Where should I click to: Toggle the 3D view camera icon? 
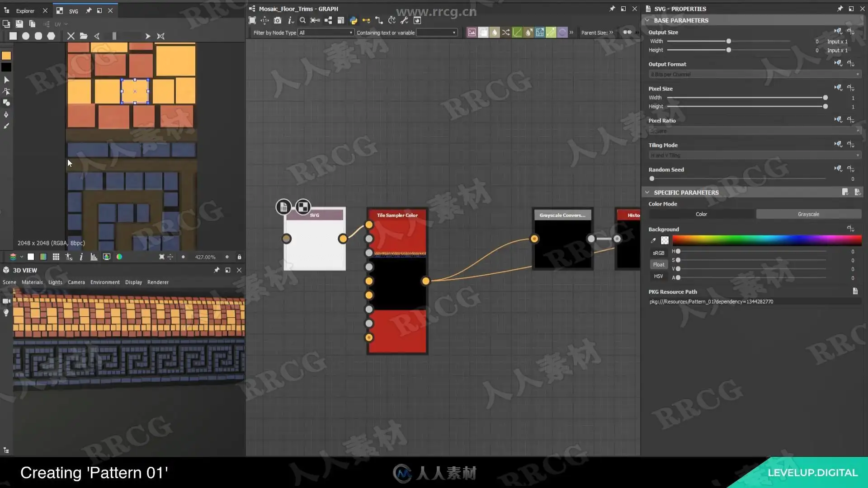coord(6,301)
